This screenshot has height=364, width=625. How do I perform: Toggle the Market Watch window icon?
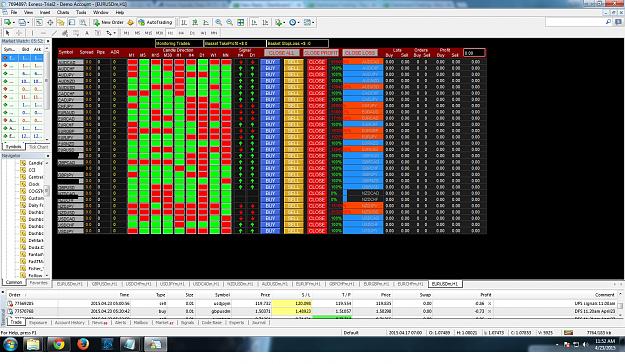pyautogui.click(x=39, y=22)
